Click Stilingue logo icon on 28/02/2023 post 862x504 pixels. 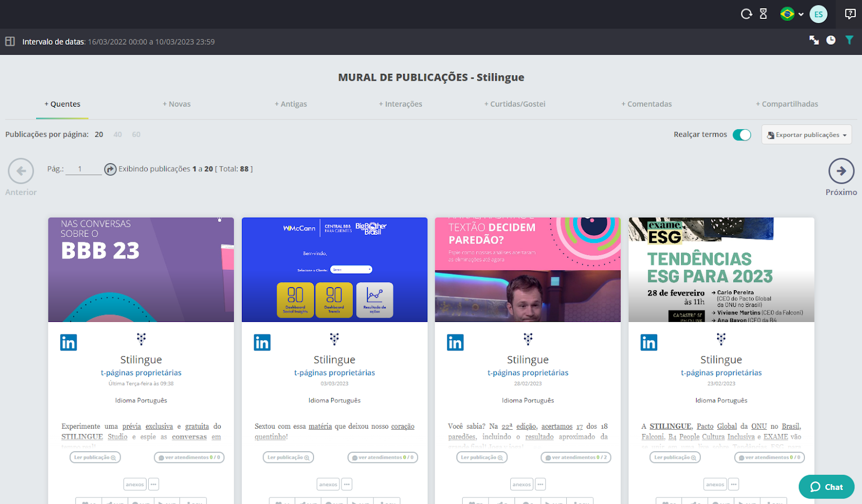tap(528, 339)
